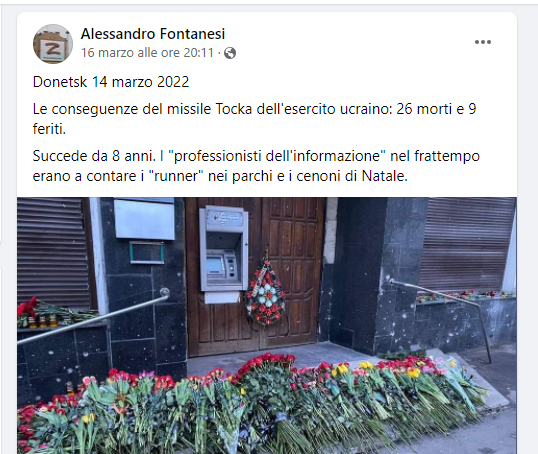The width and height of the screenshot is (538, 454).
Task: Click the left roller shutter in photo
Action: 51,251
